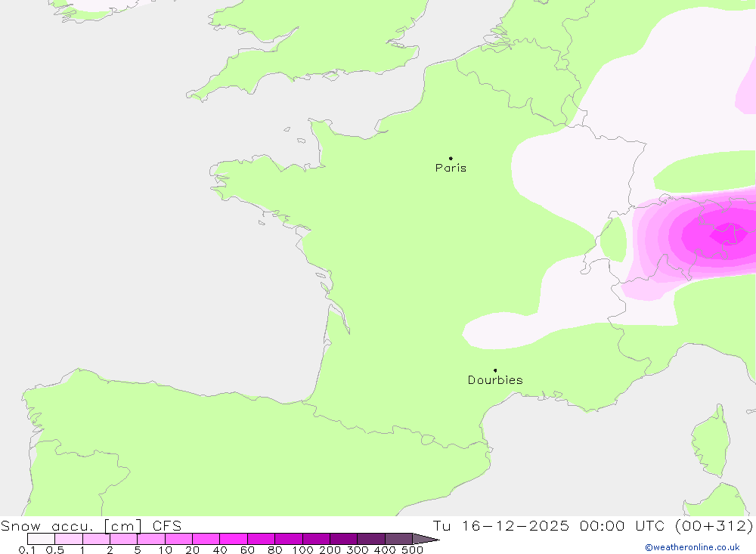Click the legend value '0.5'

tap(55, 550)
